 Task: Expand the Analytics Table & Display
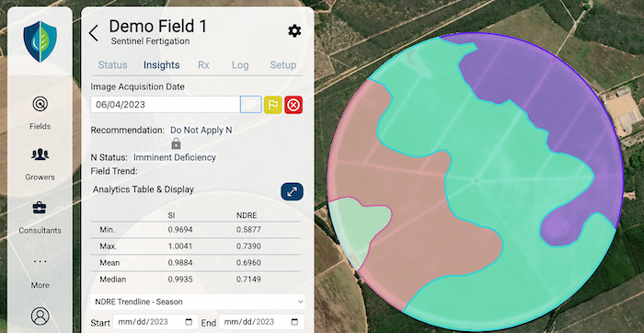[292, 191]
